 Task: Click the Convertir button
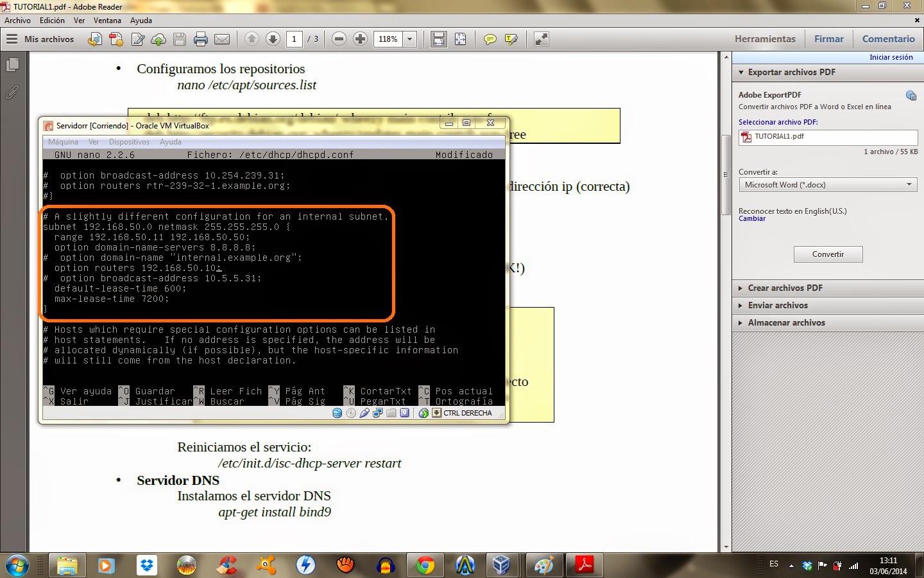(x=828, y=254)
